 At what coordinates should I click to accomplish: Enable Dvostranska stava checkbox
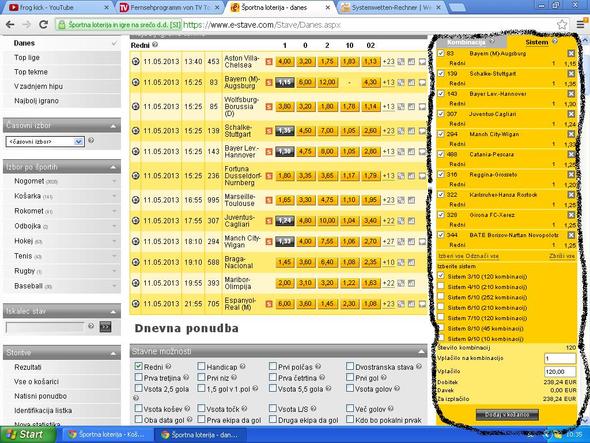tap(350, 366)
